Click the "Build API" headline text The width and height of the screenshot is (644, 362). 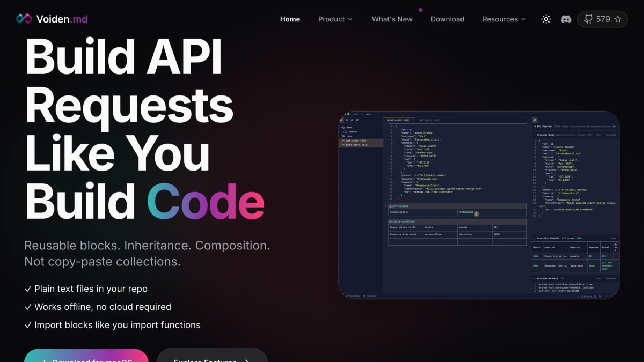tap(123, 57)
